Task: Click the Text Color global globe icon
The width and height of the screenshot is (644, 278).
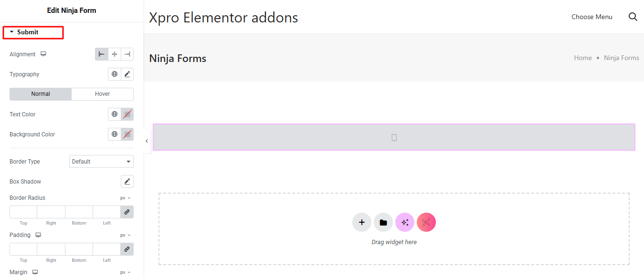Action: [x=115, y=114]
